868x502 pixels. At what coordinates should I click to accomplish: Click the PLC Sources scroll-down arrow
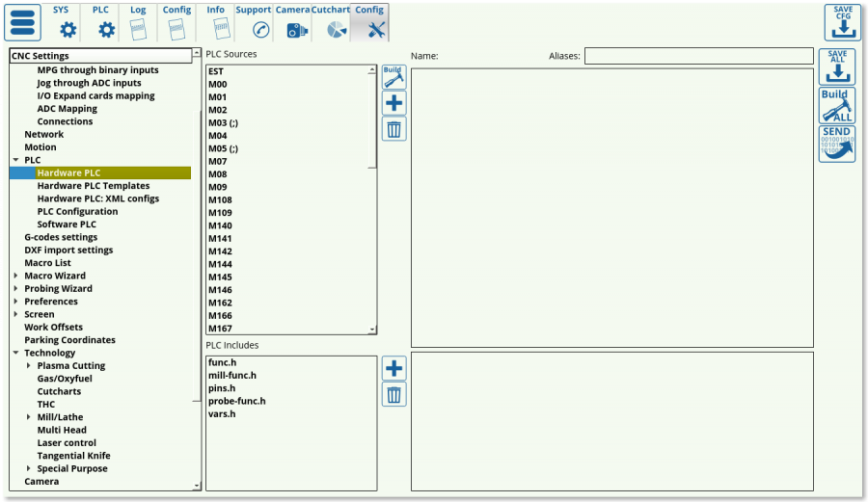tap(372, 330)
